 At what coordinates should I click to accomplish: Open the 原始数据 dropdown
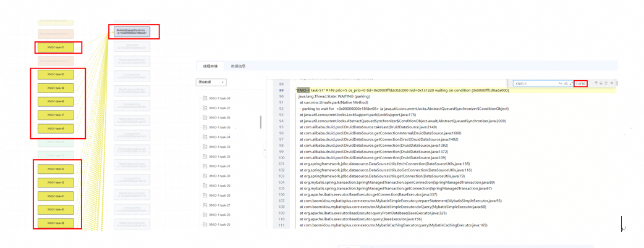click(211, 82)
